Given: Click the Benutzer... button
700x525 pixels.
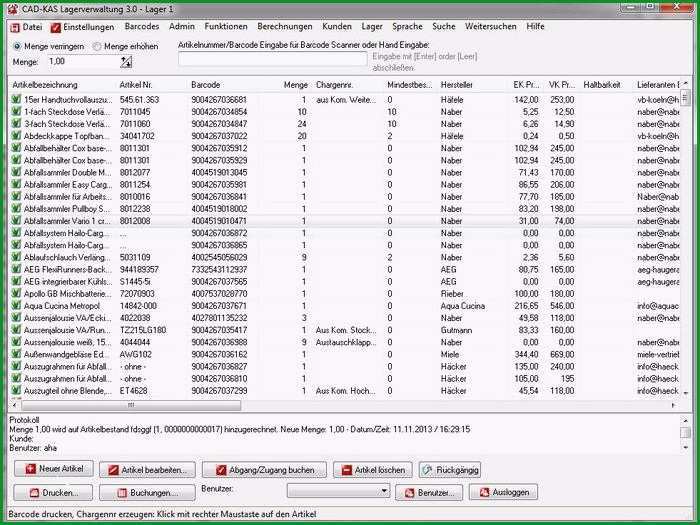Looking at the screenshot, I should [429, 492].
